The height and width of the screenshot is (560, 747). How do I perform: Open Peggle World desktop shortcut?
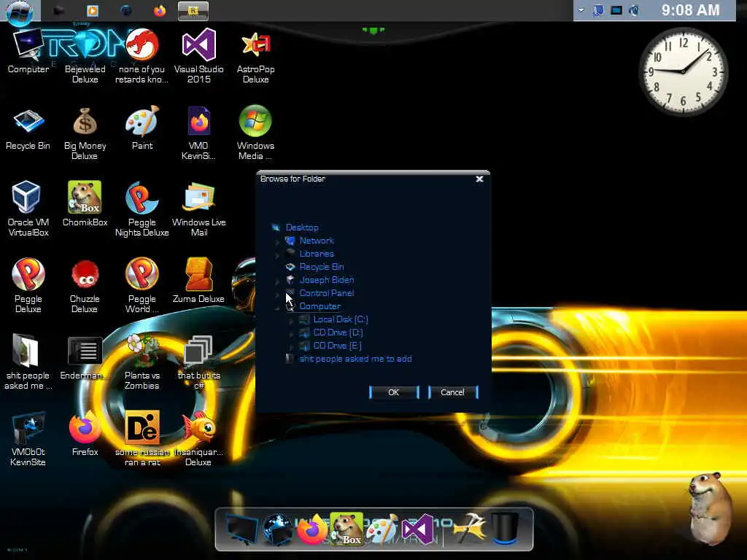pyautogui.click(x=142, y=285)
